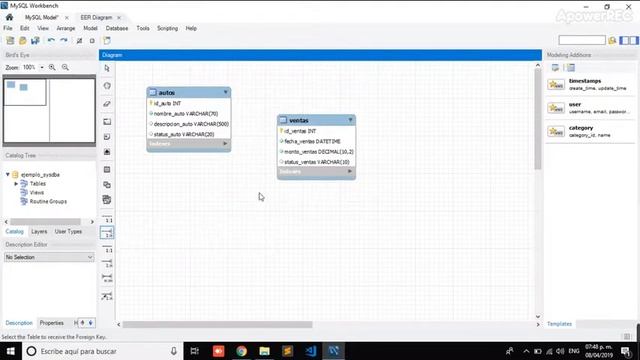Toggle the left sidebar panel button

pos(624,40)
